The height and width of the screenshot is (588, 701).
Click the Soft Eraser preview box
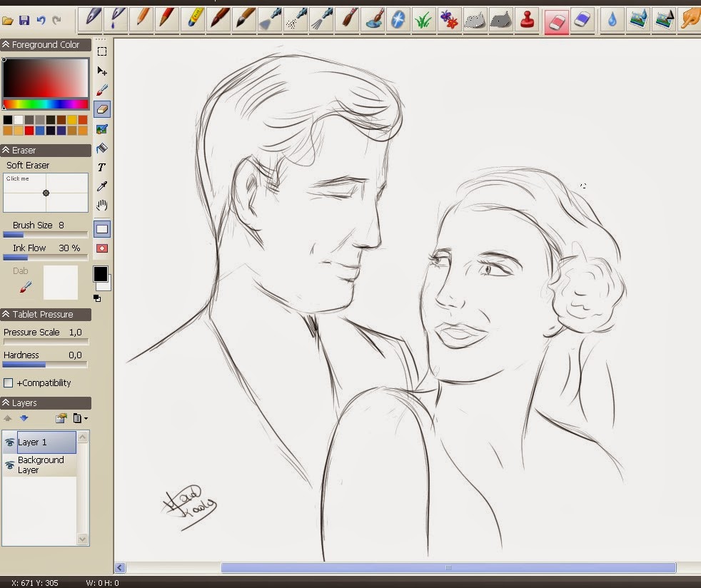click(46, 193)
